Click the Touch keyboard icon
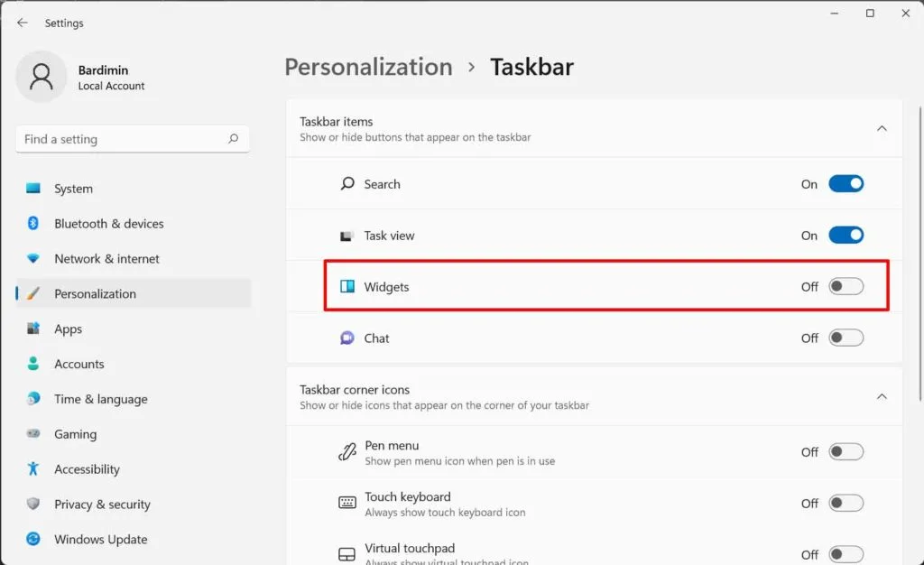 [x=347, y=503]
